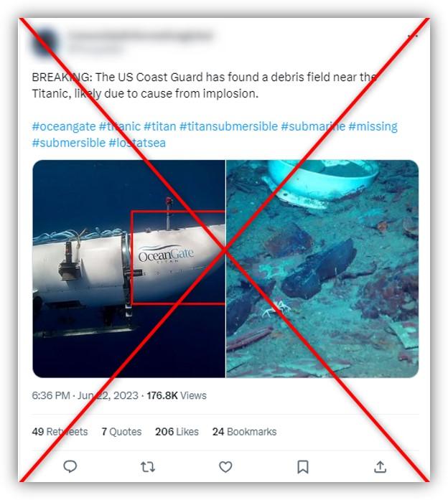Click the blurred account display name

point(141,36)
